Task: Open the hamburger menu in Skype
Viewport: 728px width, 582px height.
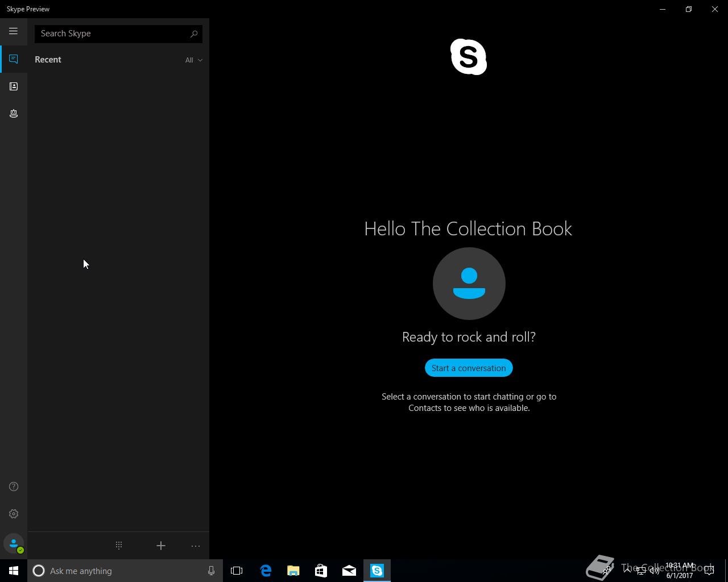Action: (x=13, y=31)
